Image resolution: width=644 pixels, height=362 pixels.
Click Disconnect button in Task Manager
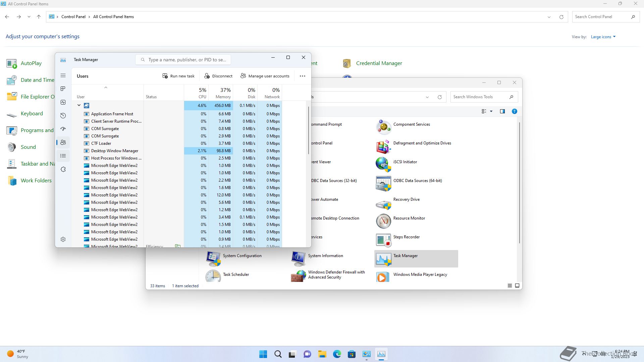click(x=218, y=76)
